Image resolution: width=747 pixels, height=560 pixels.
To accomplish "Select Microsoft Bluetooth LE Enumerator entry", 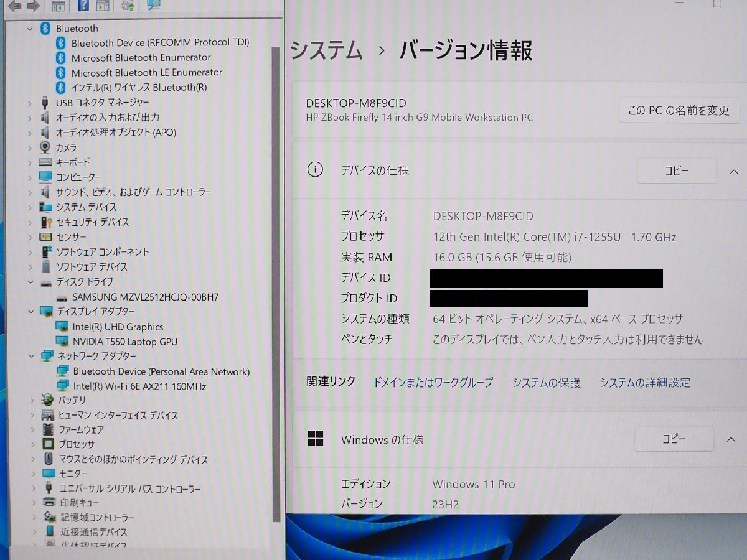I will pyautogui.click(x=147, y=72).
